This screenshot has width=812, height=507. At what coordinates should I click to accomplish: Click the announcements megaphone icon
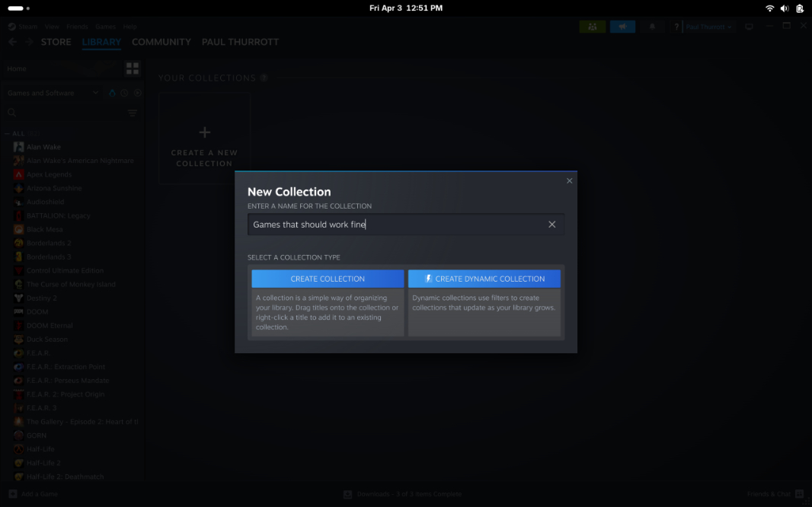[622, 27]
